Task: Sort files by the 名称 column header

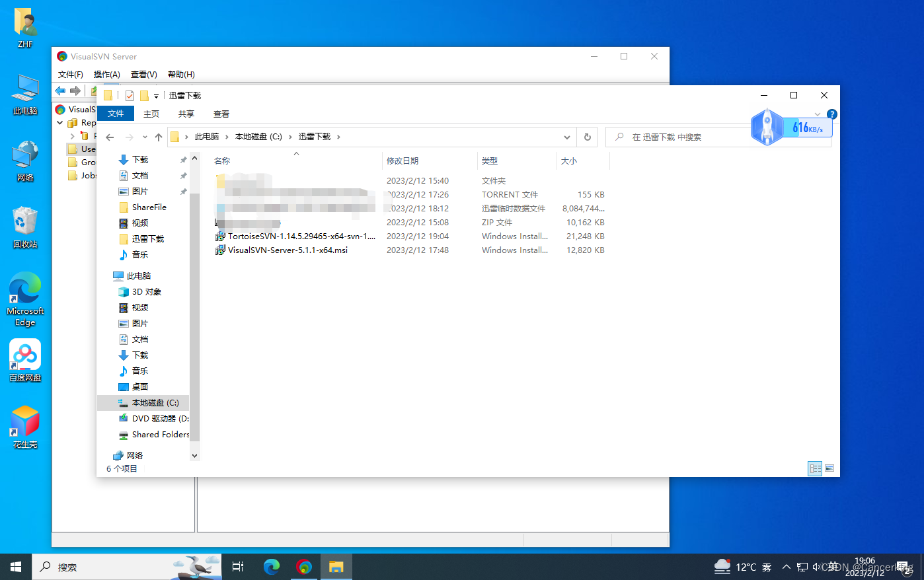Action: point(296,161)
